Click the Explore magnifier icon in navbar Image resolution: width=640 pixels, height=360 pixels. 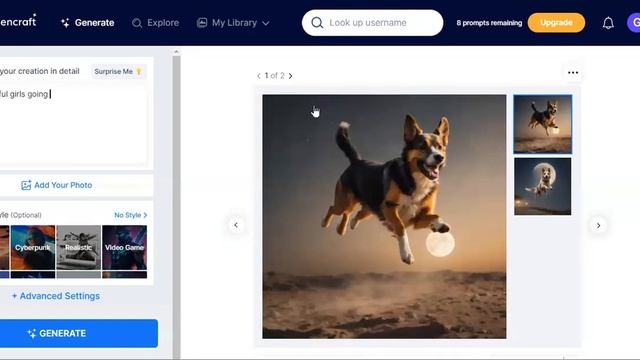pos(137,23)
